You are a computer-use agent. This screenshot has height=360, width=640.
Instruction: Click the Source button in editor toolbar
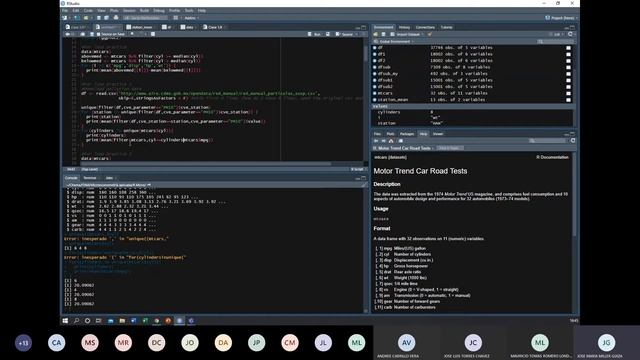tap(345, 34)
